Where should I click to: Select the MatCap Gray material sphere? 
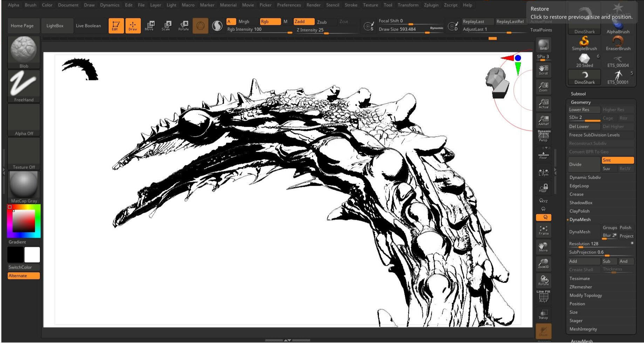click(x=24, y=187)
